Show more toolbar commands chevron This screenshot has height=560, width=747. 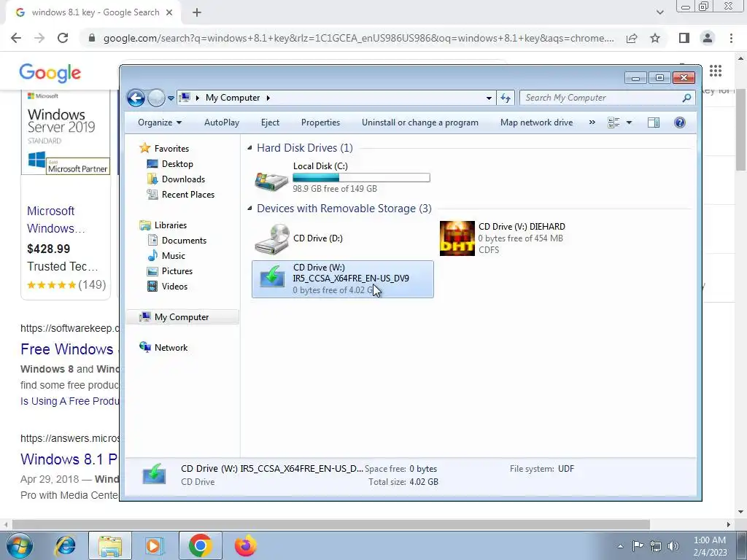click(x=592, y=122)
